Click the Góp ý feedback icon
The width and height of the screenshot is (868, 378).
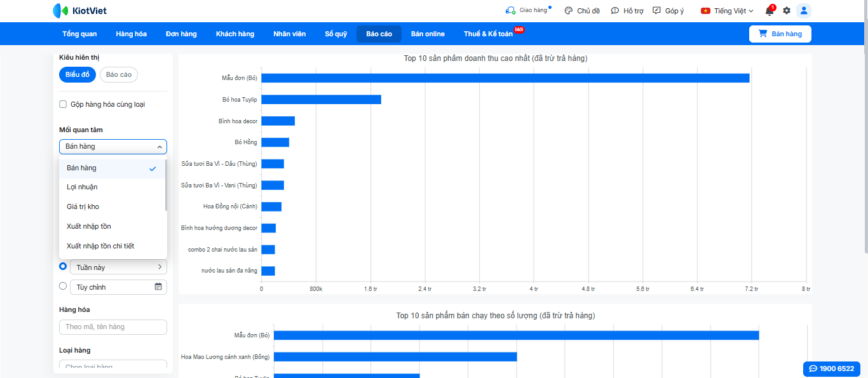click(x=657, y=11)
